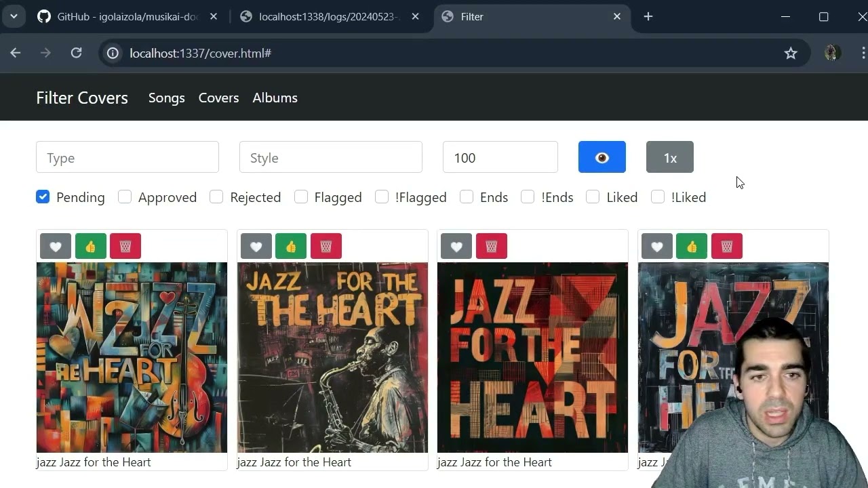Check the Flagged checkbox
The image size is (868, 488).
point(301,197)
